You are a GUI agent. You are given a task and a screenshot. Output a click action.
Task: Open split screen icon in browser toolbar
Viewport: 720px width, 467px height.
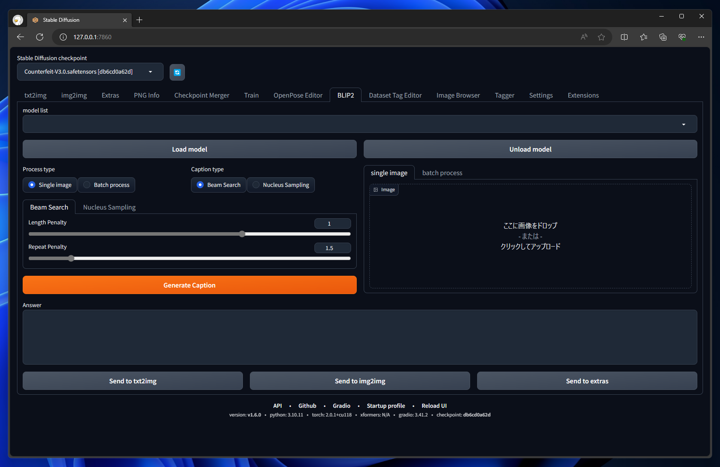[x=624, y=37]
